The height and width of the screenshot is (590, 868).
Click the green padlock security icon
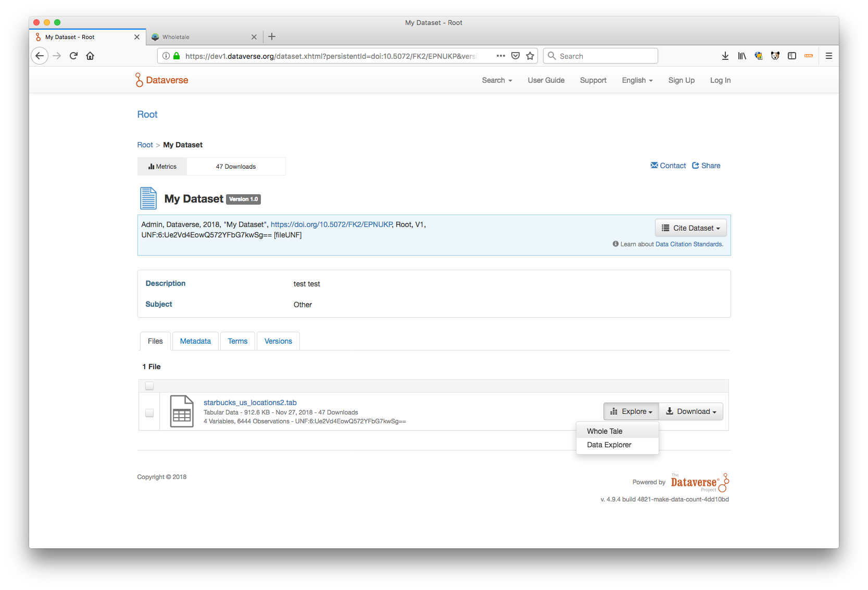click(x=177, y=56)
